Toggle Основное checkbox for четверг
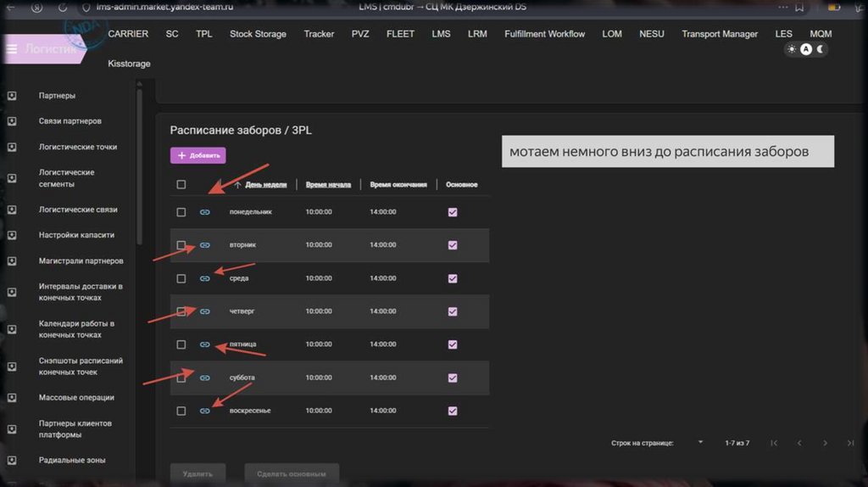 453,311
